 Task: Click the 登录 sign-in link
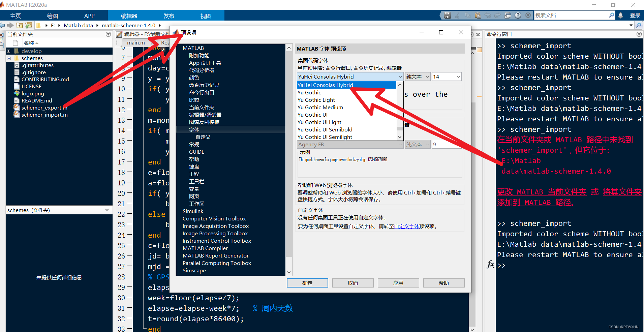coord(635,16)
